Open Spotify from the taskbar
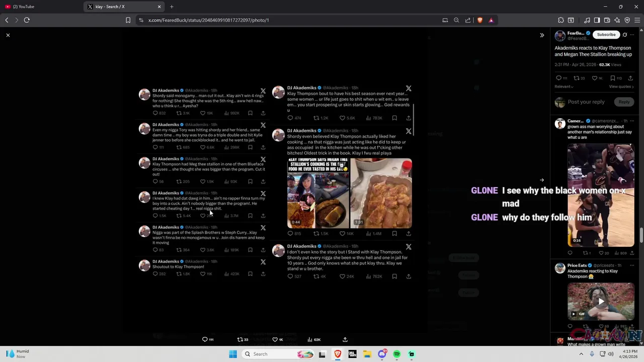 tap(397, 354)
